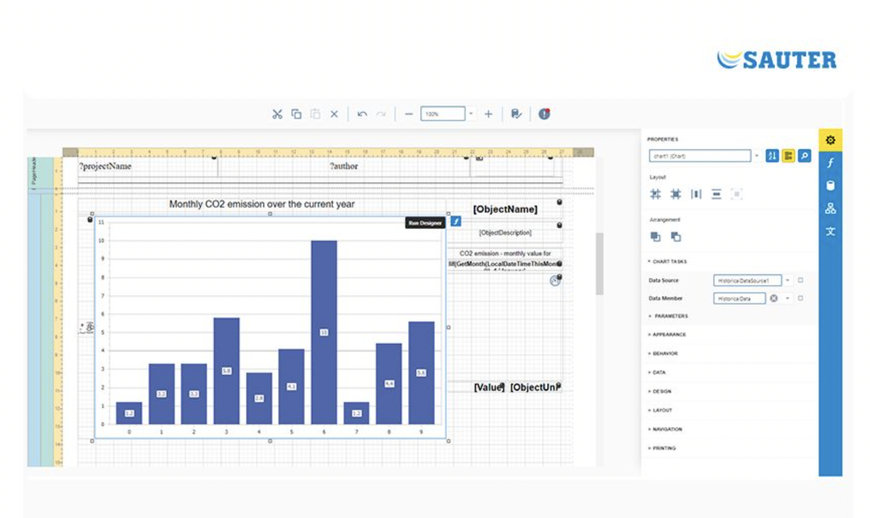Open the Localization tab in sidebar
The width and height of the screenshot is (870, 518).
tap(830, 231)
